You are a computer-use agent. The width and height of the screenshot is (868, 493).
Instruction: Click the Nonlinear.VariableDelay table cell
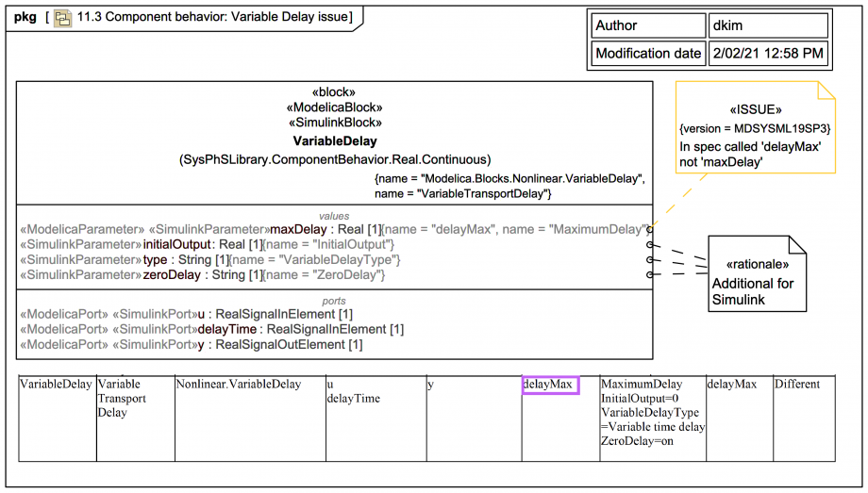click(x=250, y=419)
